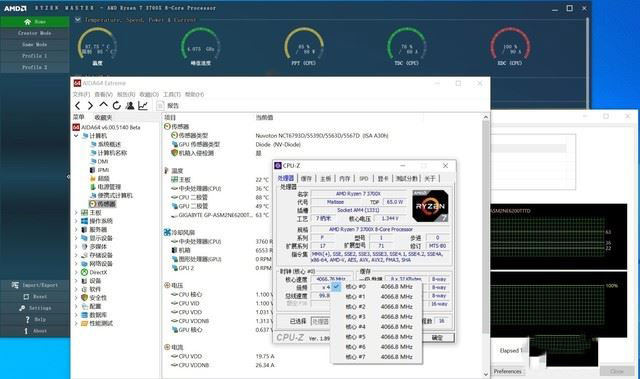Open CPU-Z 已选择 processor dropdown
Image resolution: width=640 pixels, height=379 pixels.
(321, 321)
